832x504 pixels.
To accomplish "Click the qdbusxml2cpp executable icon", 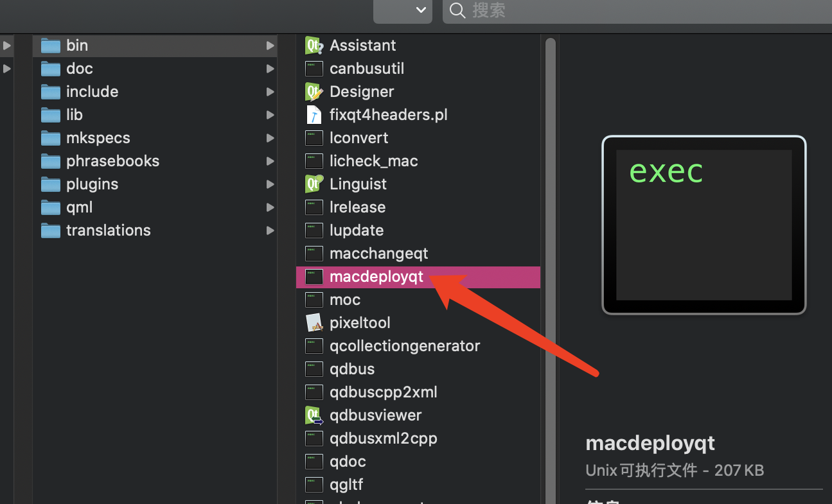I will [314, 439].
